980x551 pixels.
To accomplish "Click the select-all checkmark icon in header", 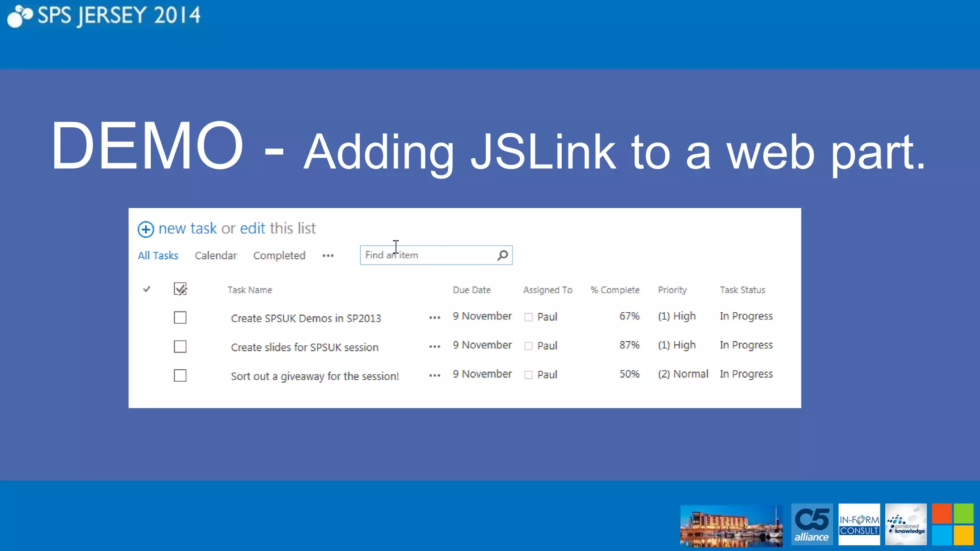I will click(x=180, y=289).
